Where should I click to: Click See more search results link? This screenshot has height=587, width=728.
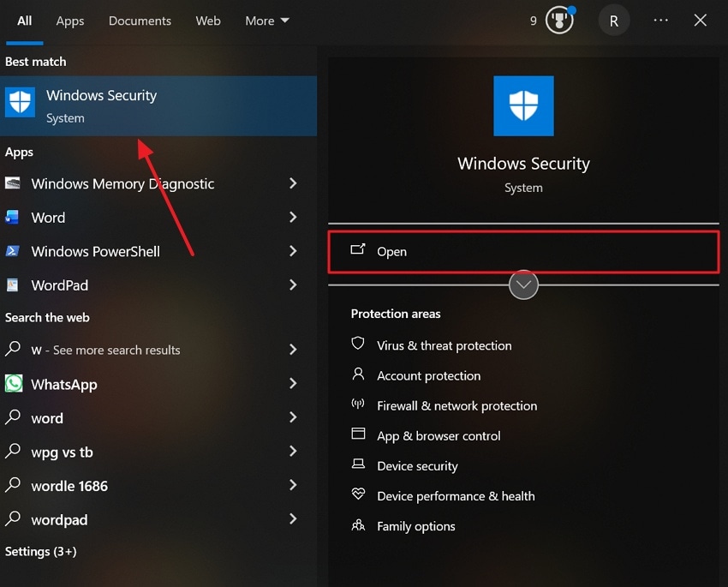tap(104, 350)
